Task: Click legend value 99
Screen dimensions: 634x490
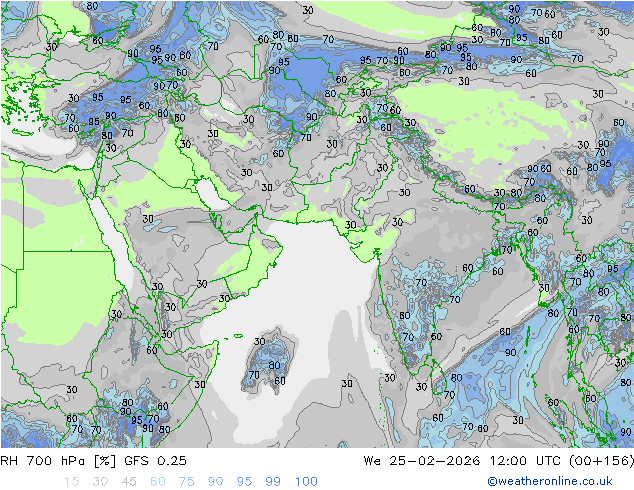Action: click(x=273, y=481)
